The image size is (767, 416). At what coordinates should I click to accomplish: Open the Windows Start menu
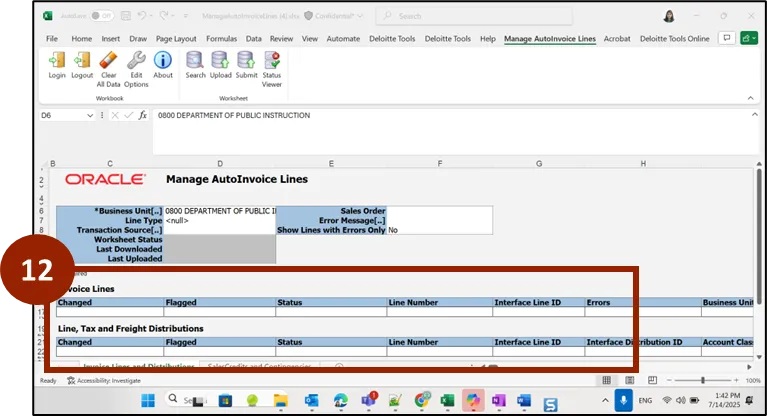point(148,401)
